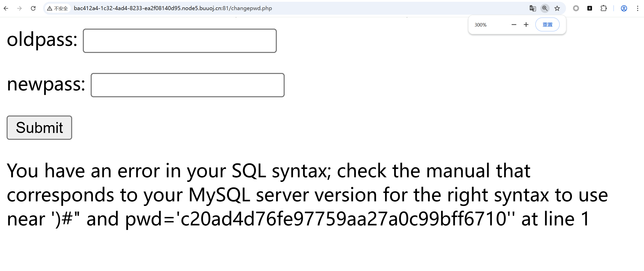Open the user profile icon

[624, 8]
